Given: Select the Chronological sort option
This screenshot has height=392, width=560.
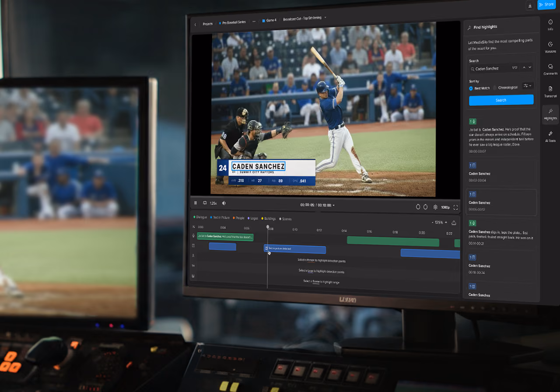Looking at the screenshot, I should click(x=505, y=87).
